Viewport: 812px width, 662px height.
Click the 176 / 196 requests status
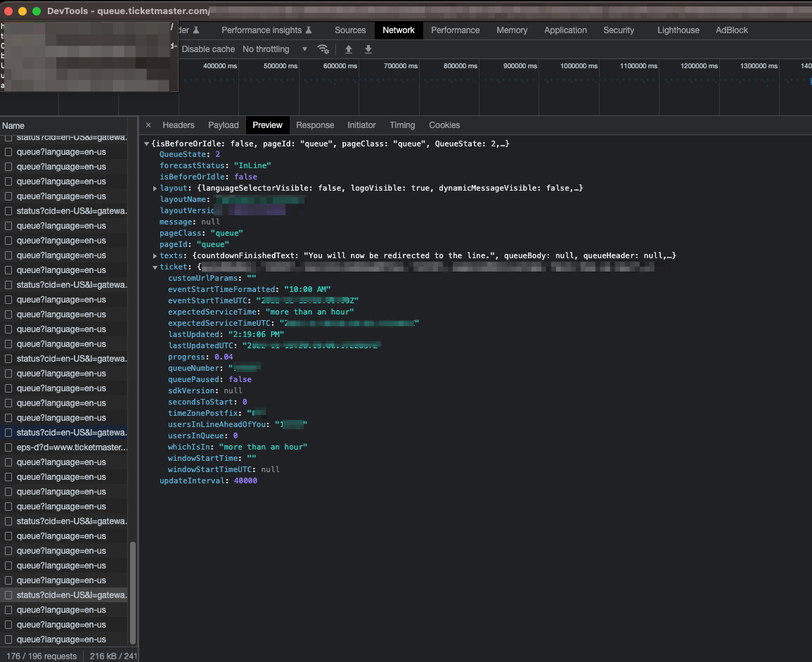coord(41,656)
